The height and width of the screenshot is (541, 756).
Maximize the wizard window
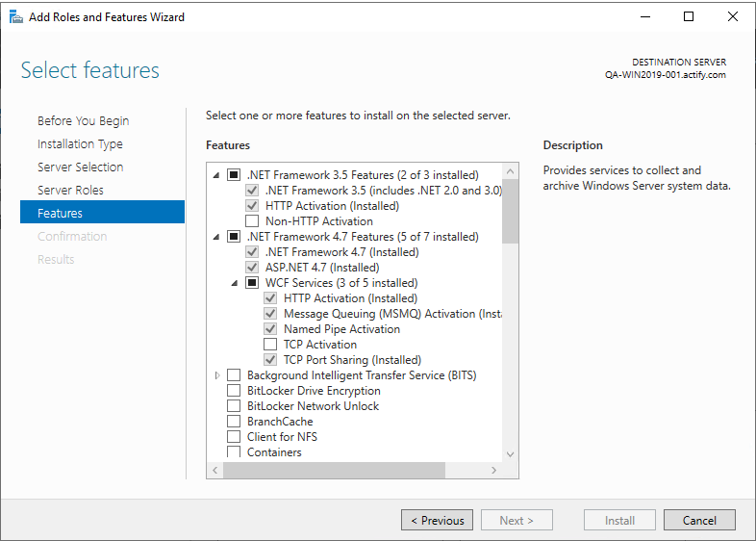tap(689, 16)
